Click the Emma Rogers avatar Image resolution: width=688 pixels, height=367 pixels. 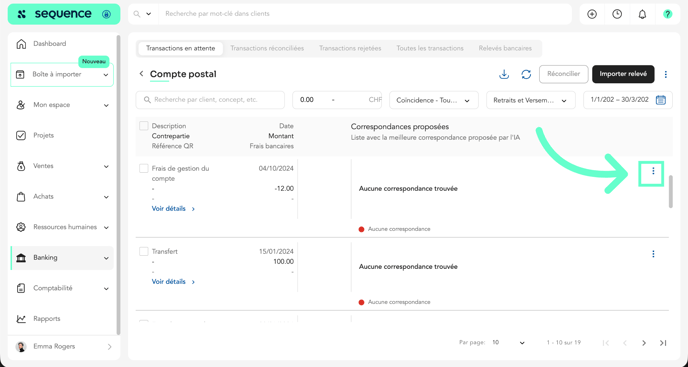click(x=21, y=347)
